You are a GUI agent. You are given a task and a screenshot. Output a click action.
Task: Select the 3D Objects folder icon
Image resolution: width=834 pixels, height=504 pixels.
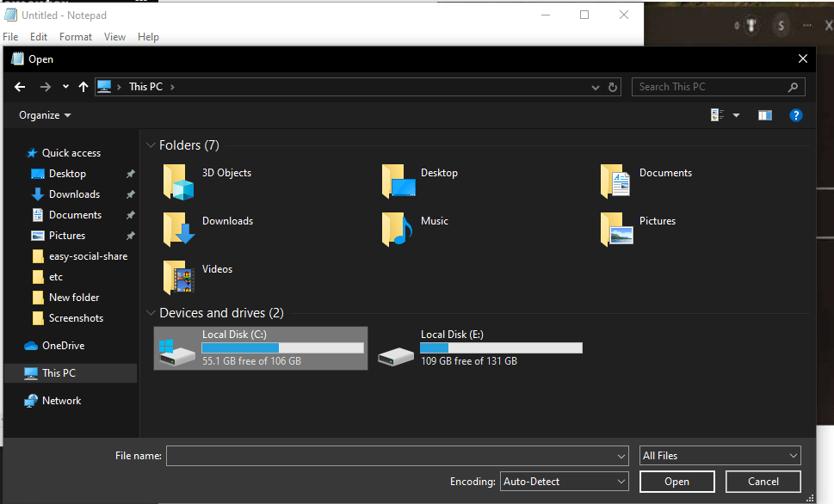pos(178,181)
